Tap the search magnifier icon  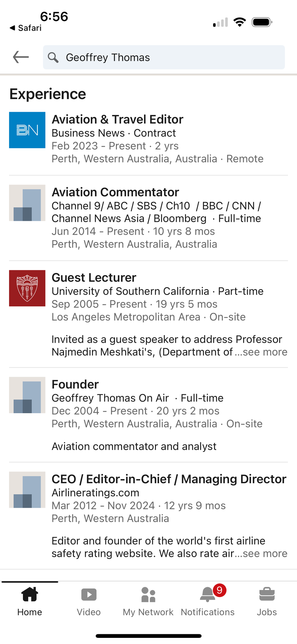click(53, 57)
